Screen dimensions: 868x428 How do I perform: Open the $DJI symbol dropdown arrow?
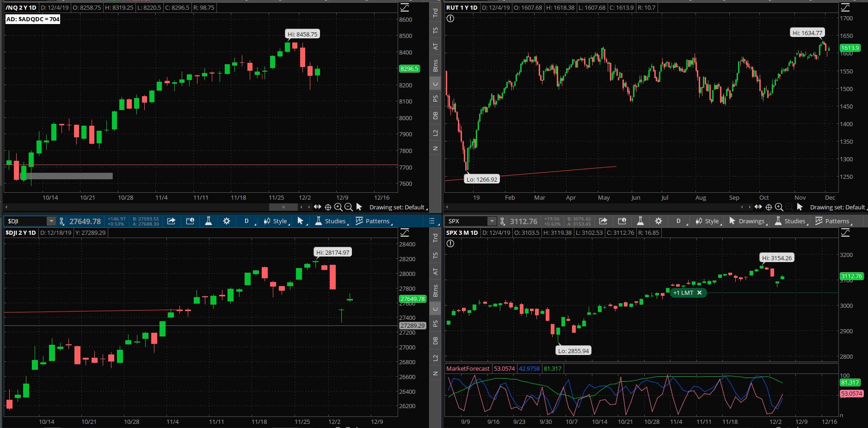(51, 221)
